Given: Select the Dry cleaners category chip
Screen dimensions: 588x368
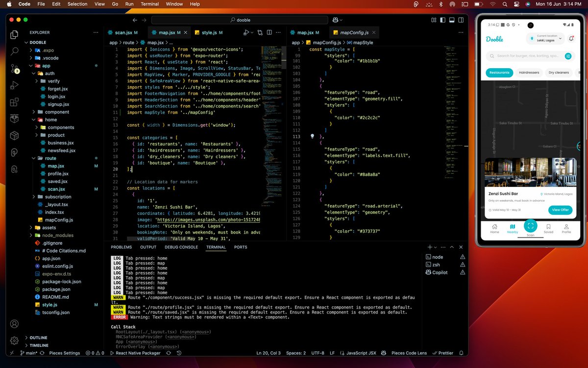Looking at the screenshot, I should 559,73.
